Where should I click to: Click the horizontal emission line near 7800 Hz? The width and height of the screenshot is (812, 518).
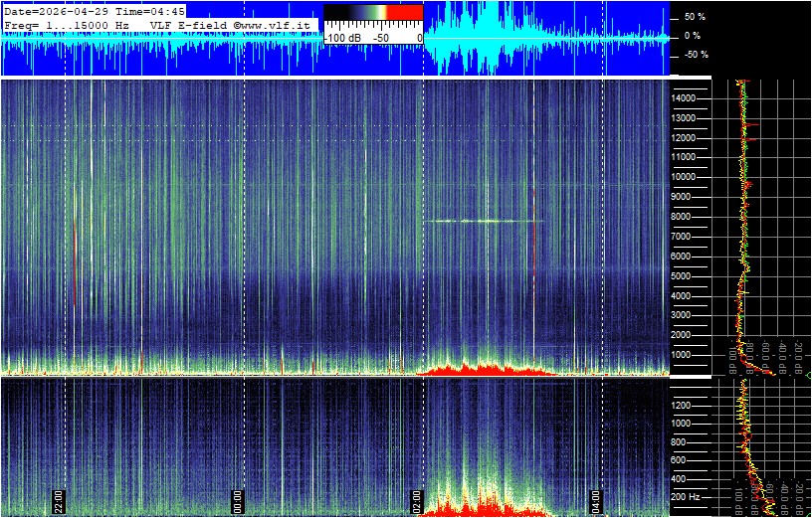[x=485, y=221]
